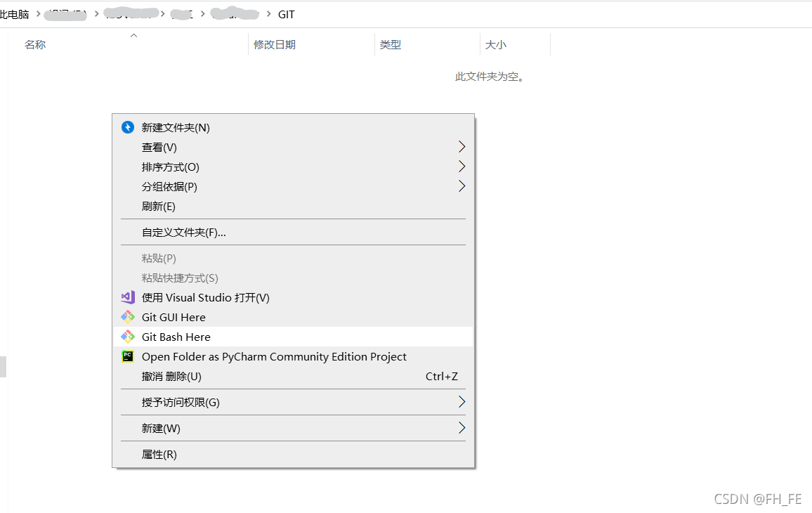
Task: Click the blue icon beside 新建文件夹(N)
Action: (x=127, y=127)
